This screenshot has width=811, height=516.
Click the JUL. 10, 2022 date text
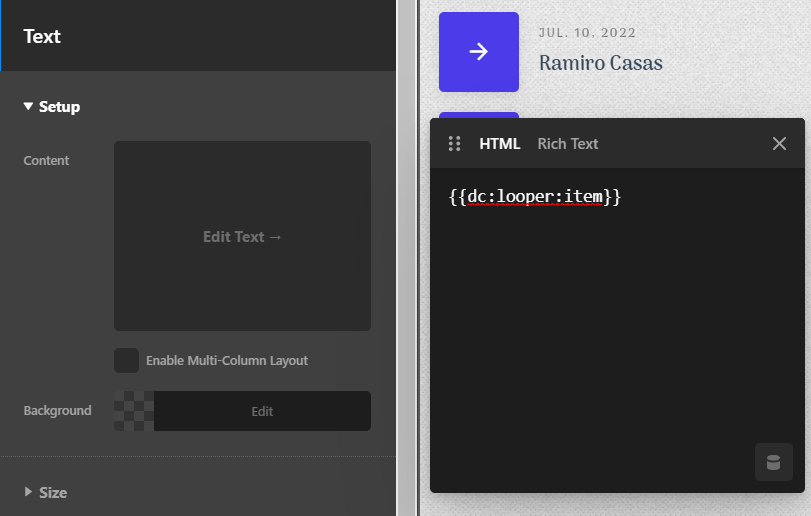click(587, 33)
